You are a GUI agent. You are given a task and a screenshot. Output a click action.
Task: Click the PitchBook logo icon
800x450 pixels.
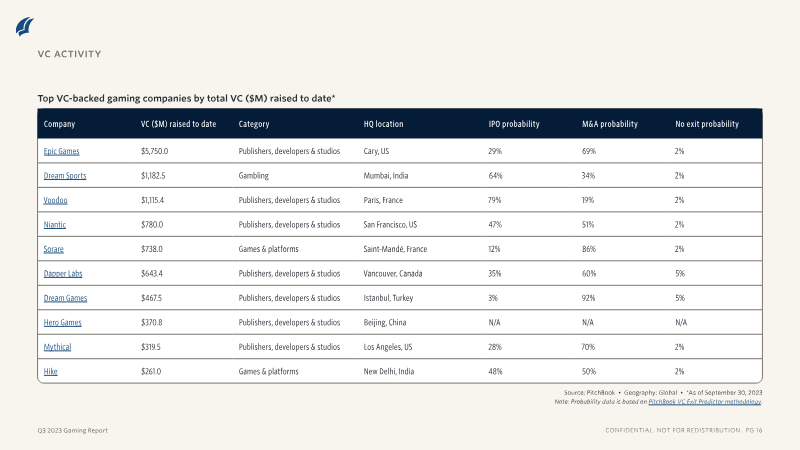[x=24, y=27]
